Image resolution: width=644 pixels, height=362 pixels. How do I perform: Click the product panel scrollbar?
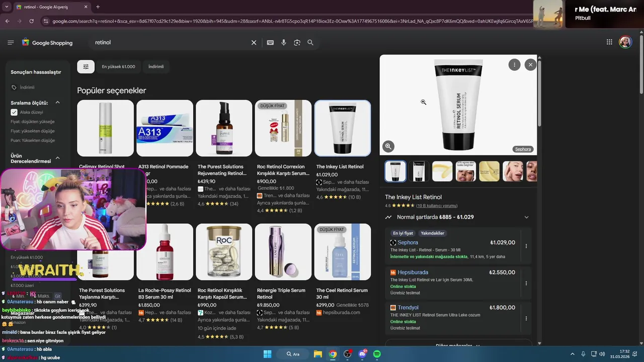point(539,93)
